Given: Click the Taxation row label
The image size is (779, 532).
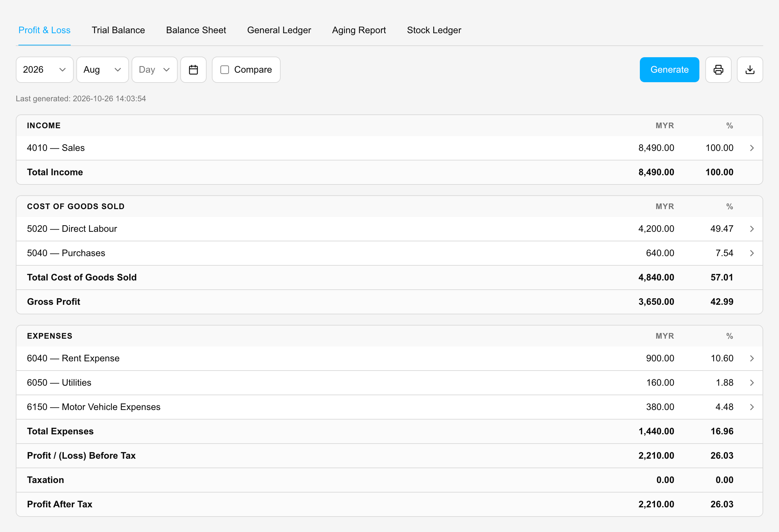Looking at the screenshot, I should pos(46,480).
